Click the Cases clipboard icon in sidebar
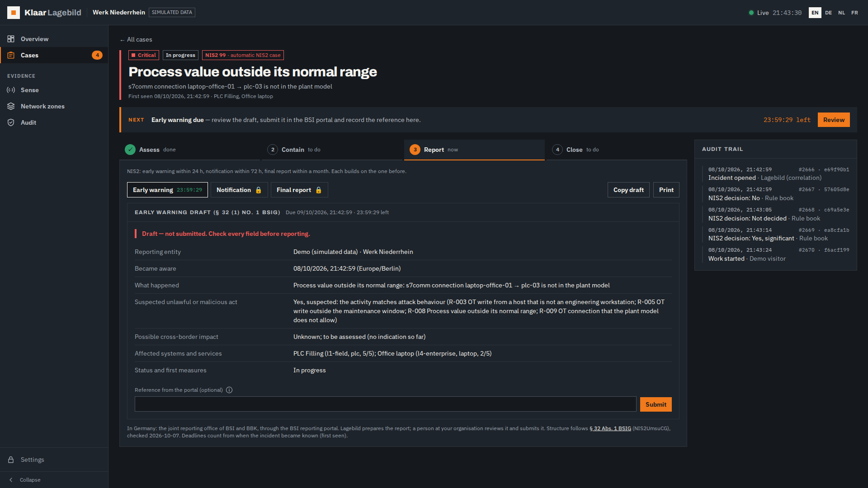868x488 pixels. point(11,55)
